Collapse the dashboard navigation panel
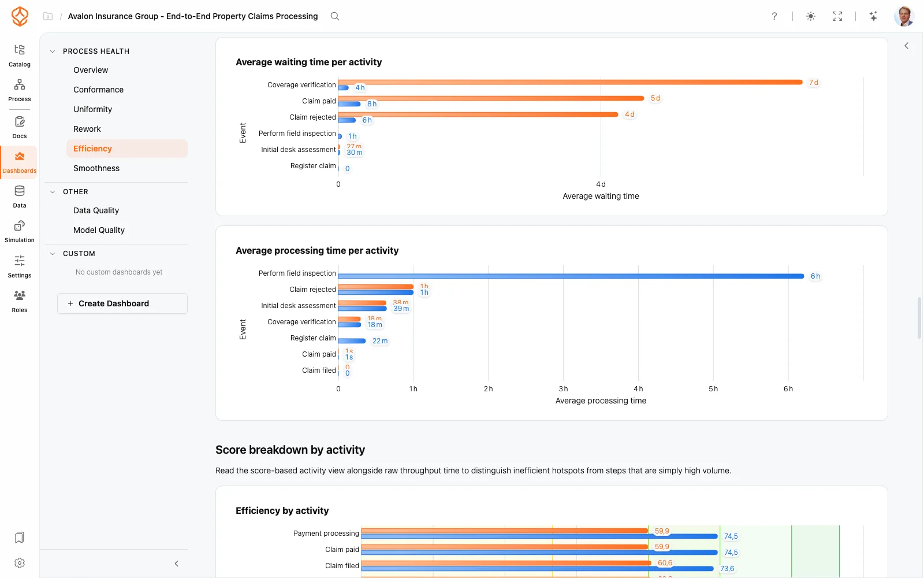 pos(177,564)
